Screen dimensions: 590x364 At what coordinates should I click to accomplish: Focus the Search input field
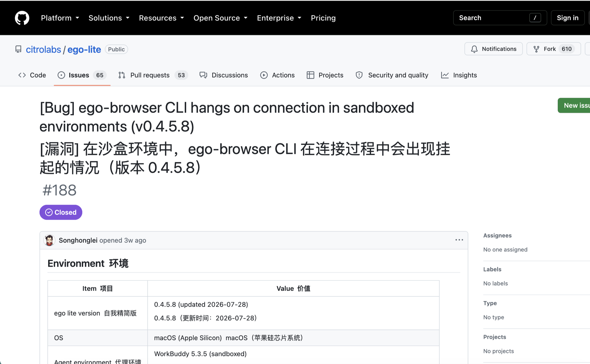[500, 18]
